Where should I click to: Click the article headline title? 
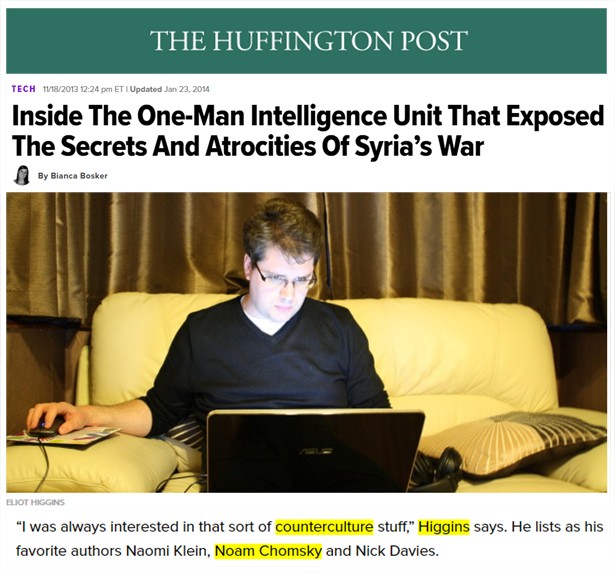point(308,131)
